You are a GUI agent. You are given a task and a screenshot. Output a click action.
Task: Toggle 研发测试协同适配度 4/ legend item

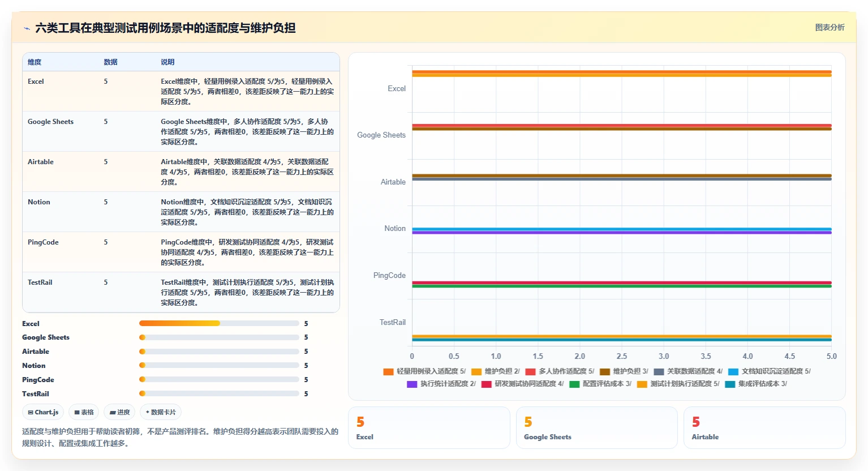point(522,384)
